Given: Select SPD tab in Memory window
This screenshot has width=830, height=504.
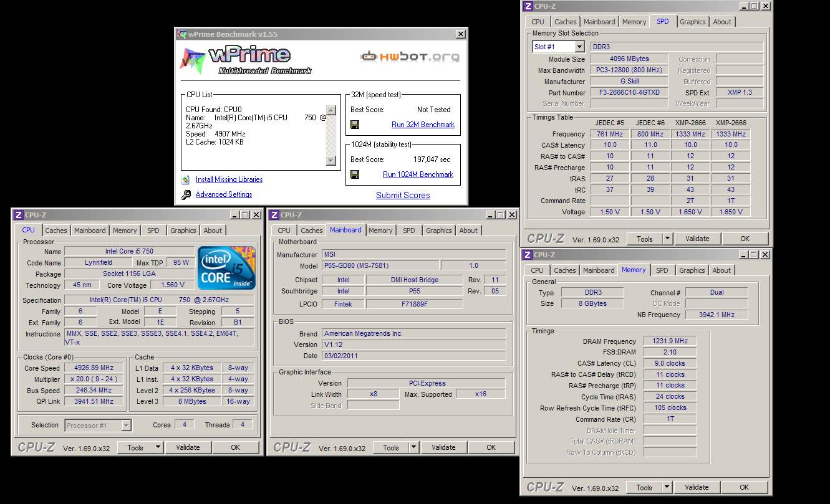Looking at the screenshot, I should tap(662, 270).
